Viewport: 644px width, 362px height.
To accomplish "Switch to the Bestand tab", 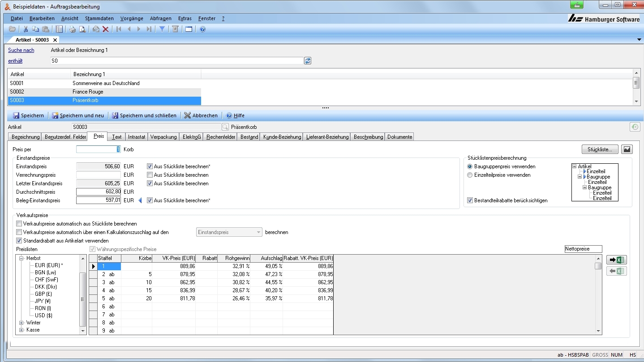I will [249, 137].
